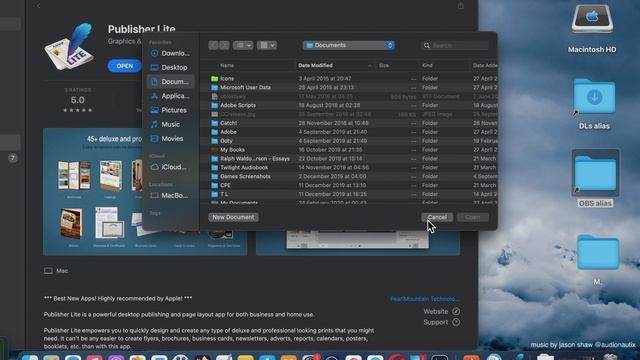
Task: Click date 28 November 2018 at 10:48
Action: 333,123
